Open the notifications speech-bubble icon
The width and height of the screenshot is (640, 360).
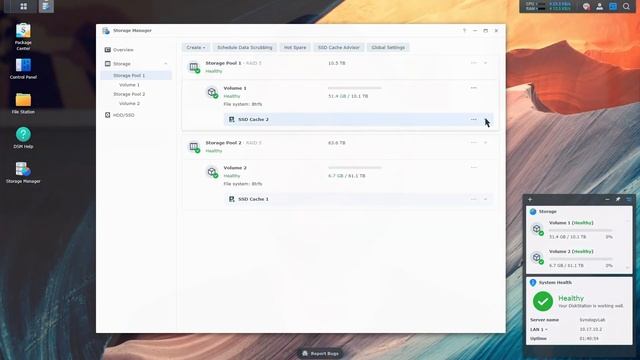[586, 6]
